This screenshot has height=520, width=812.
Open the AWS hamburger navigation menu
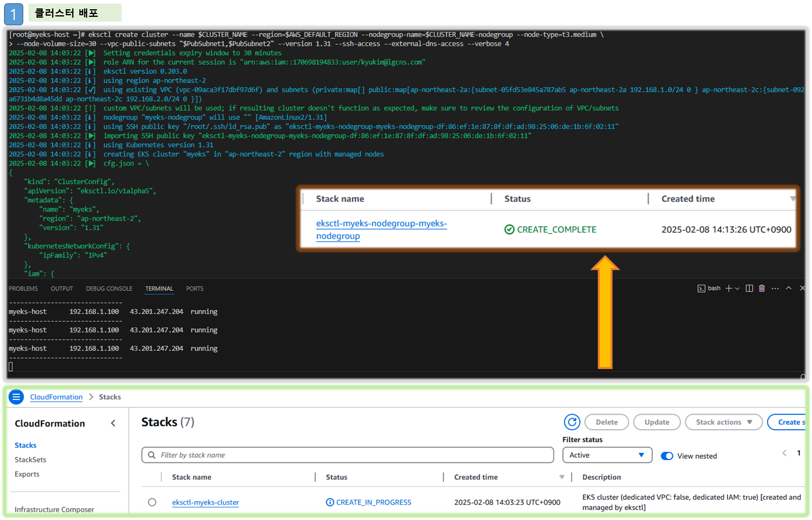click(16, 397)
